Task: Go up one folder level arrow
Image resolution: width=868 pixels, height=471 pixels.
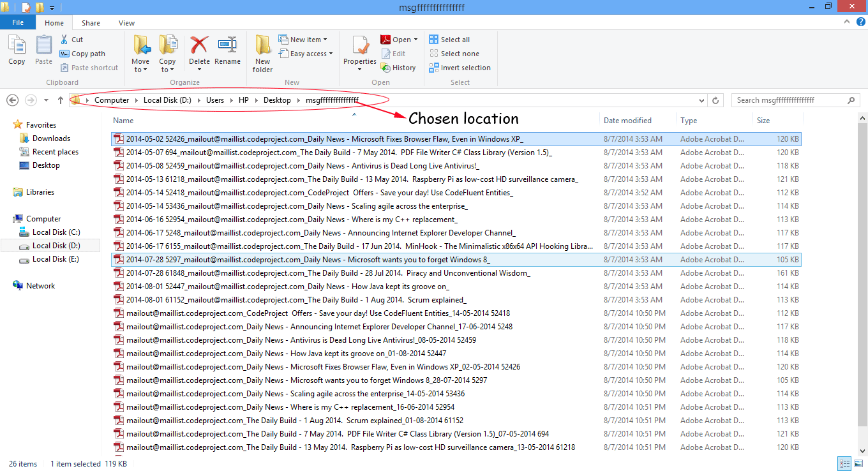Action: coord(61,100)
